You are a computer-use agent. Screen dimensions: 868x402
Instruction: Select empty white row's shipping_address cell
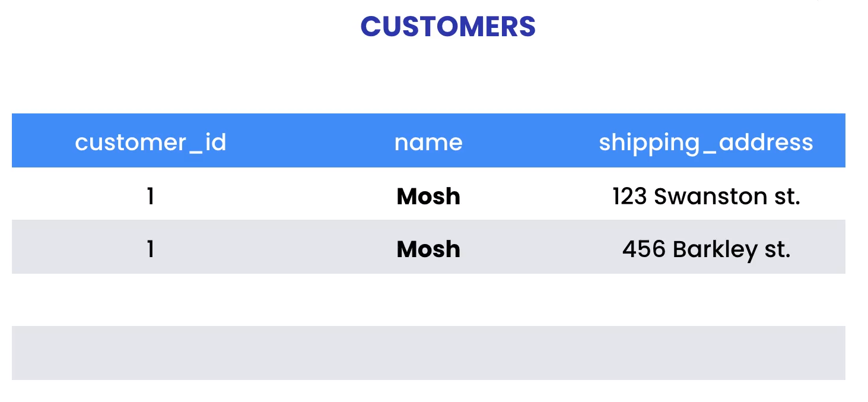pos(706,300)
